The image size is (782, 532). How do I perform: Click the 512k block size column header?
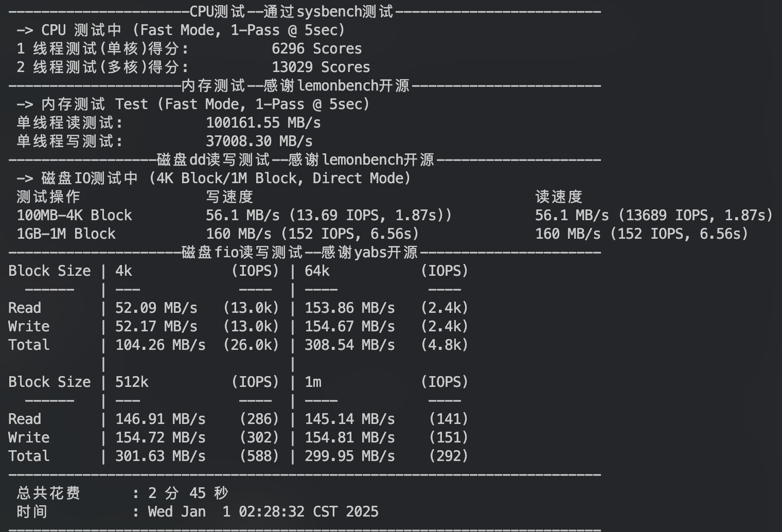click(x=132, y=382)
